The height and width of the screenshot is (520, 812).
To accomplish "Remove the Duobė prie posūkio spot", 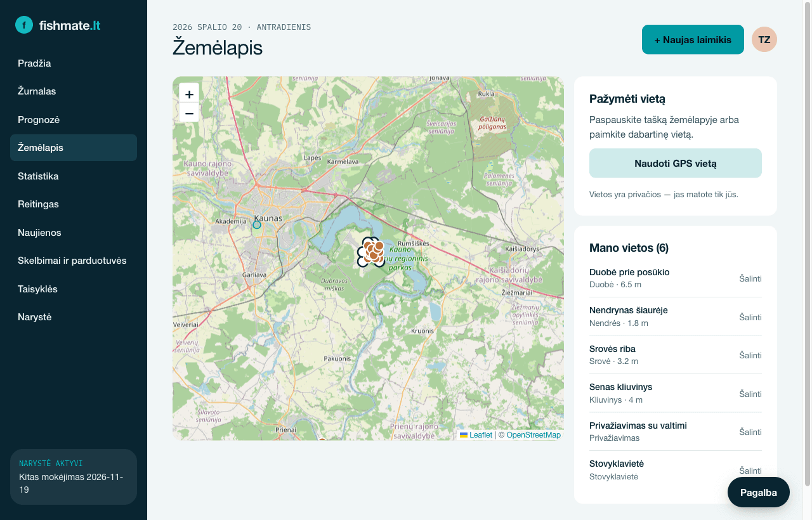I will (x=750, y=278).
